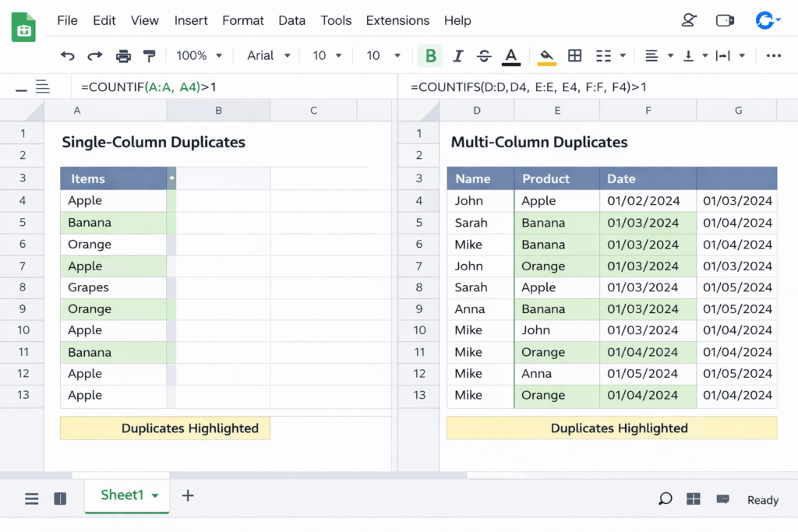Click the three-dot more options button
The width and height of the screenshot is (798, 532).
coord(773,55)
